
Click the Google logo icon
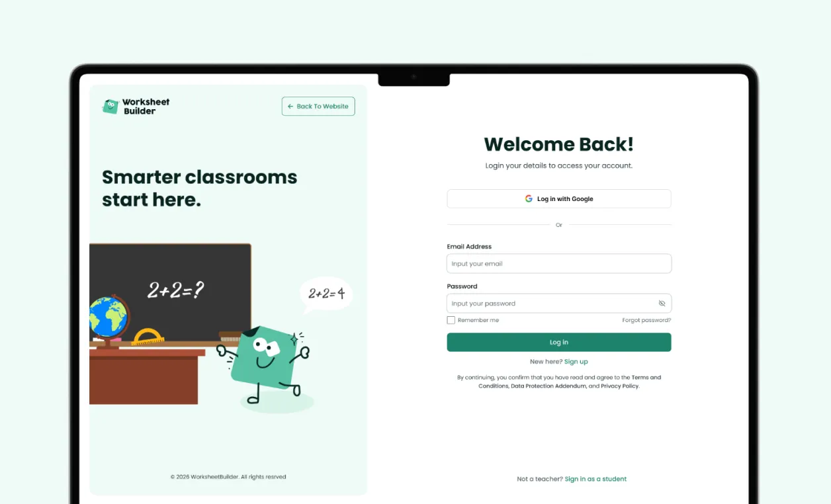[x=529, y=198]
